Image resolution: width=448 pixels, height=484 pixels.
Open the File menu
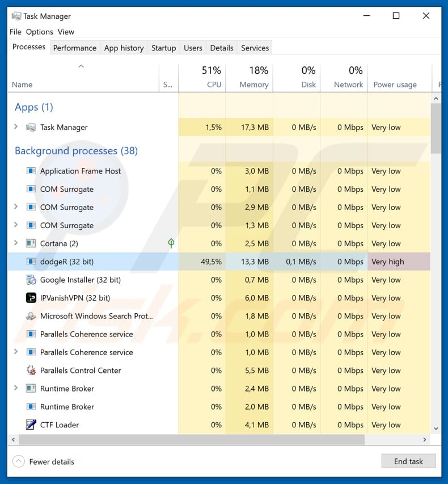click(15, 32)
